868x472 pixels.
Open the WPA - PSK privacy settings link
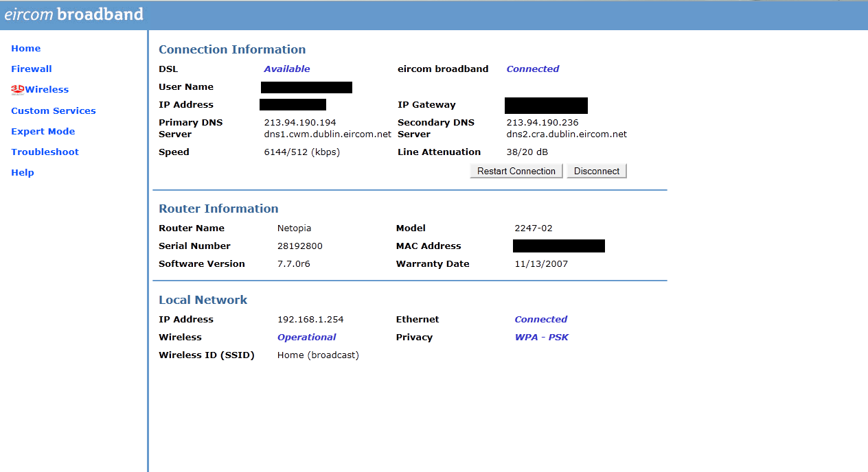[x=542, y=337]
